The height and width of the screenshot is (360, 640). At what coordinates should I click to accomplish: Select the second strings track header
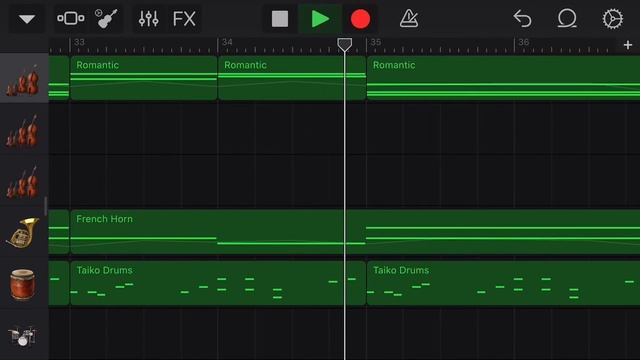click(x=24, y=129)
